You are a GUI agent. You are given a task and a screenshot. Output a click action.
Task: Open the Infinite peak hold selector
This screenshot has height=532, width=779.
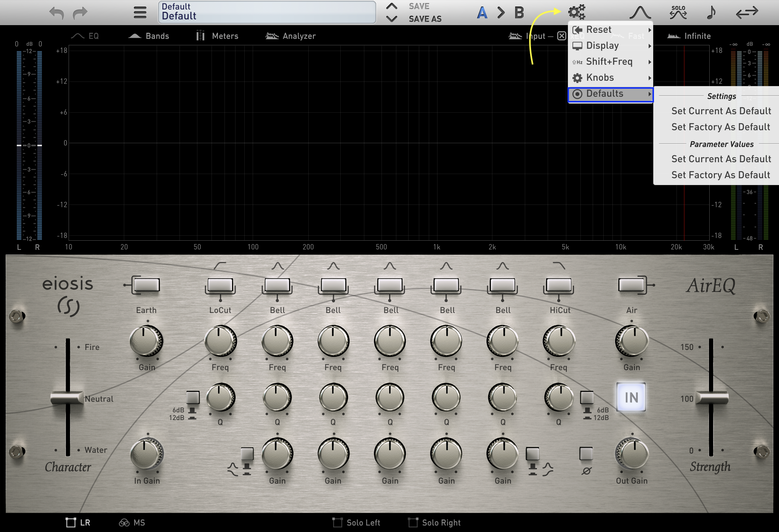(689, 36)
